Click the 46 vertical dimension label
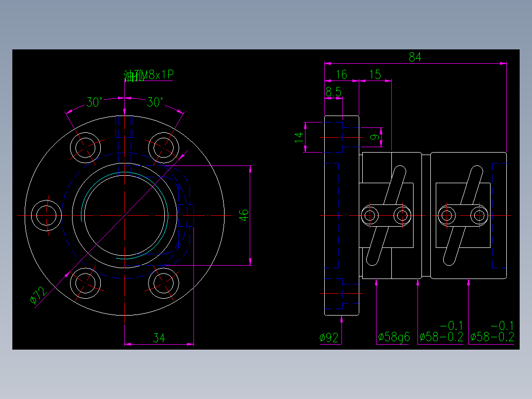The width and height of the screenshot is (532, 399). click(x=244, y=215)
